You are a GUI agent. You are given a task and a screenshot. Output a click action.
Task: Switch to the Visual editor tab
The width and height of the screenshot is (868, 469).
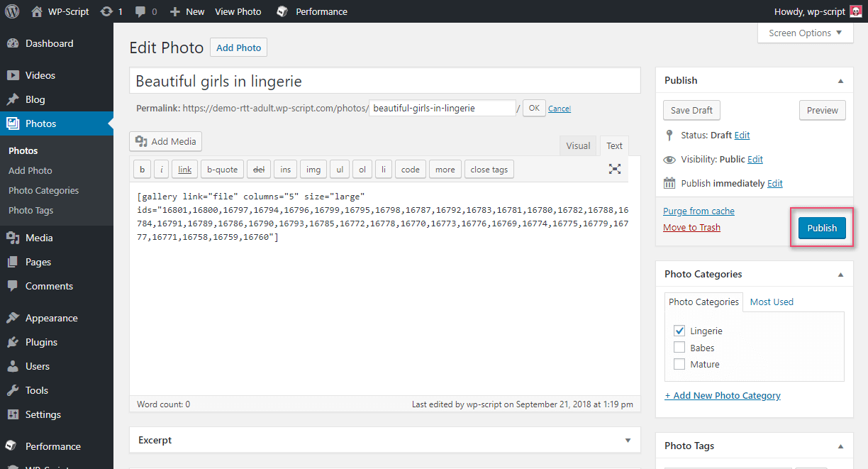[x=578, y=145]
